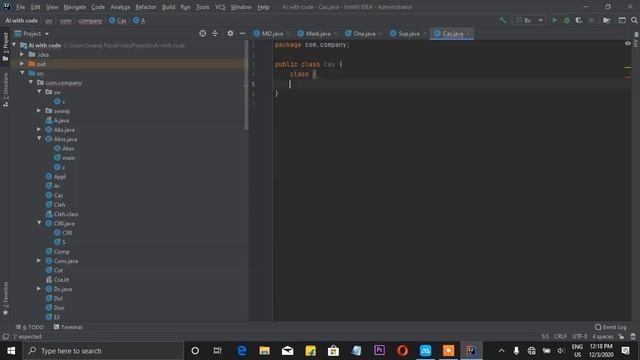This screenshot has height=360, width=640.
Task: Click the 5:5 cursor position in the status bar
Action: point(545,337)
